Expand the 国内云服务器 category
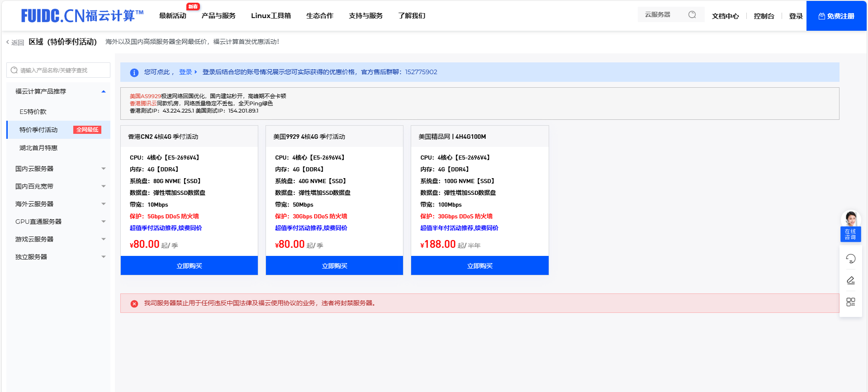The image size is (868, 392). (104, 169)
